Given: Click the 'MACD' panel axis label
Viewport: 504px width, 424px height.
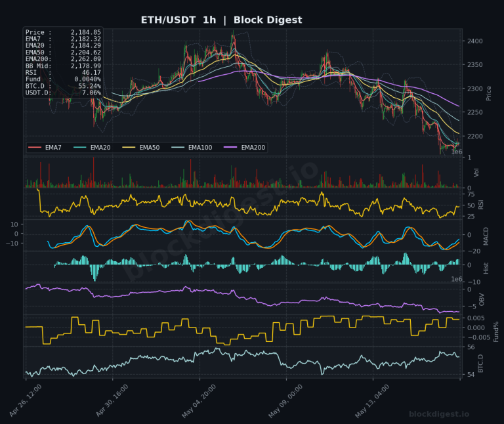Looking at the screenshot, I should [x=486, y=236].
